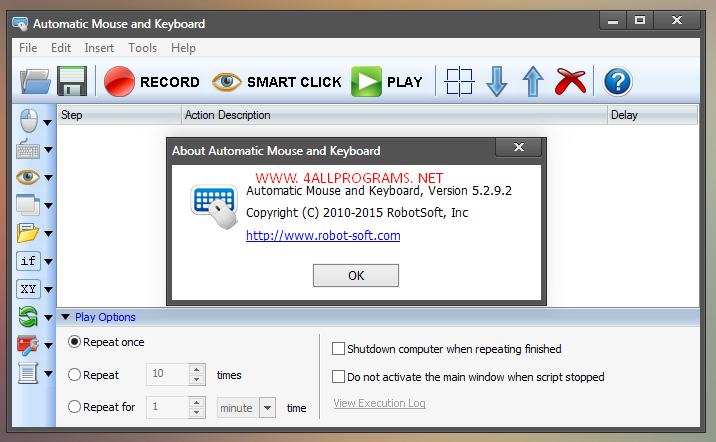Delete step with the red X icon

[x=570, y=81]
